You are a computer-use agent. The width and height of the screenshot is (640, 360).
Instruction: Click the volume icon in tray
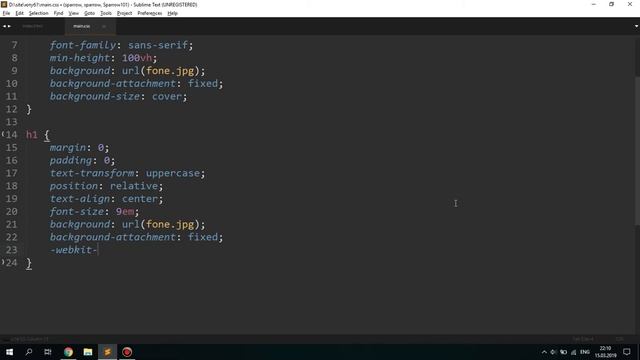pos(553,352)
